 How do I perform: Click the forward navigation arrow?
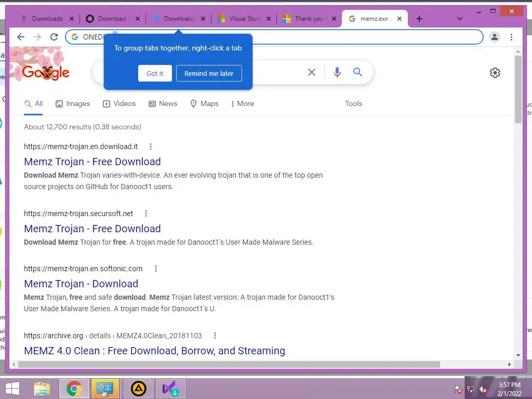[x=37, y=37]
